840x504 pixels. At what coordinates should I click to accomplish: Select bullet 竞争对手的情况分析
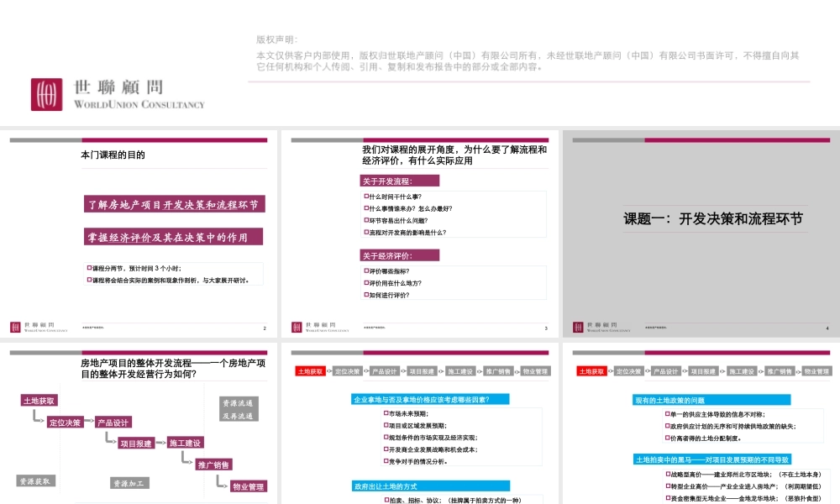pos(415,461)
